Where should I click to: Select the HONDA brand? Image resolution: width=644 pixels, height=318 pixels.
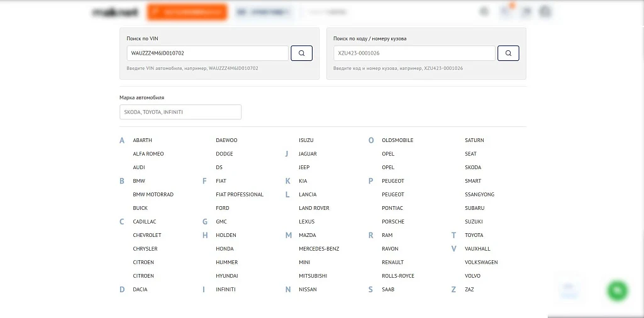(x=225, y=249)
